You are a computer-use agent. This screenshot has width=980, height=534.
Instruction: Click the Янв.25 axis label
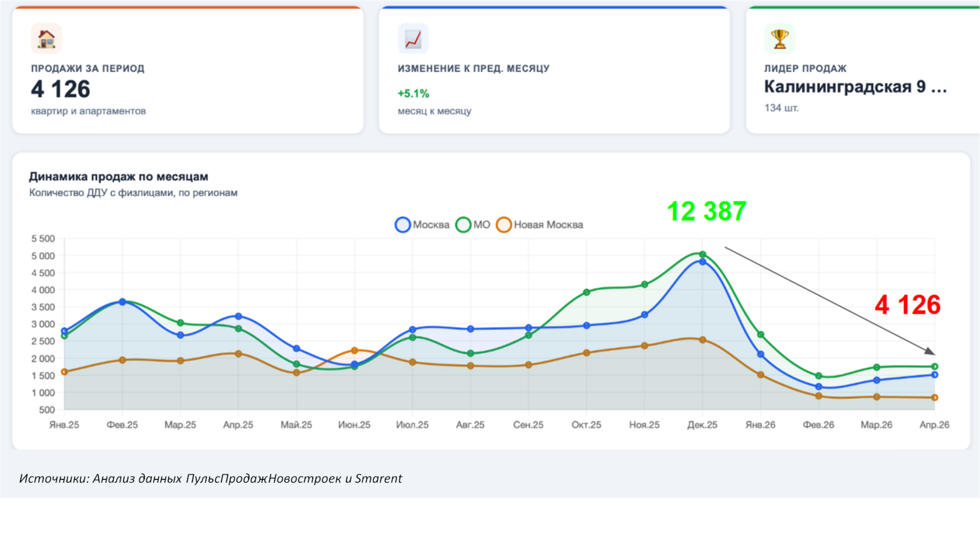[64, 425]
